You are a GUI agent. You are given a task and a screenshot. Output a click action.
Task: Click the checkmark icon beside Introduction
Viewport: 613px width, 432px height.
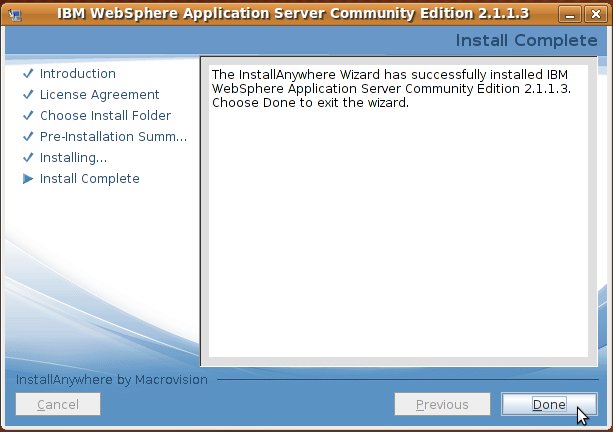[x=28, y=74]
